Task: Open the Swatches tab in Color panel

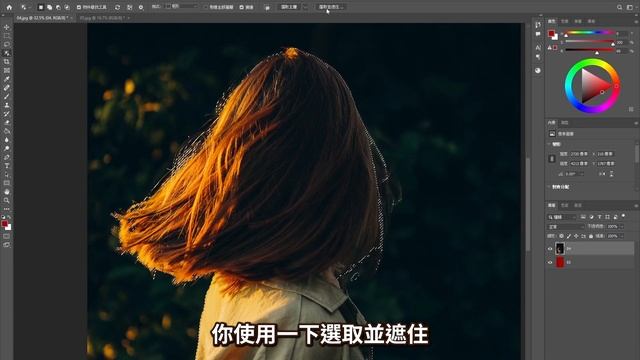Action: (x=564, y=21)
